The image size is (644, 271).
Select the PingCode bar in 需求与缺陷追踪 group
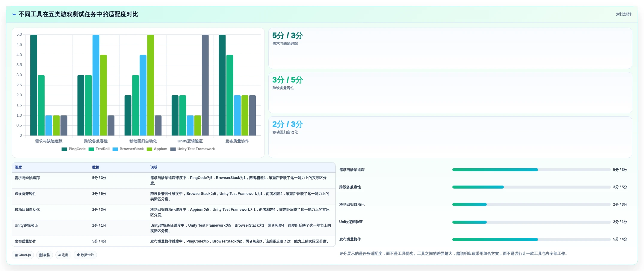[x=34, y=85]
